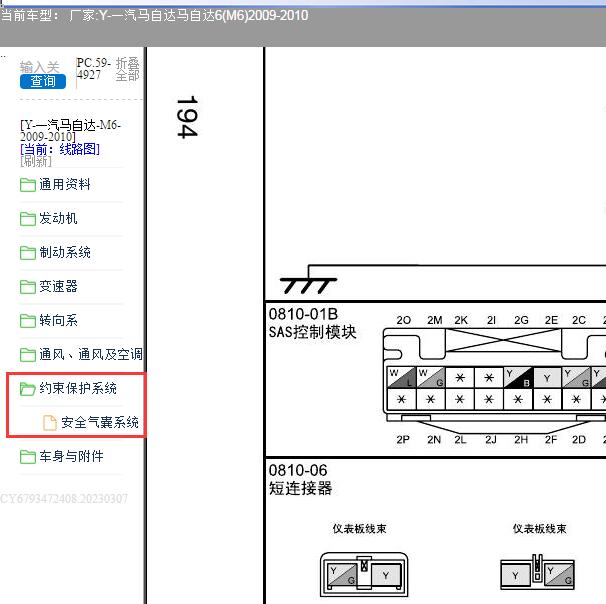Click the 输入关 keyword input field
Screen dimensions: 606x604
pyautogui.click(x=40, y=67)
